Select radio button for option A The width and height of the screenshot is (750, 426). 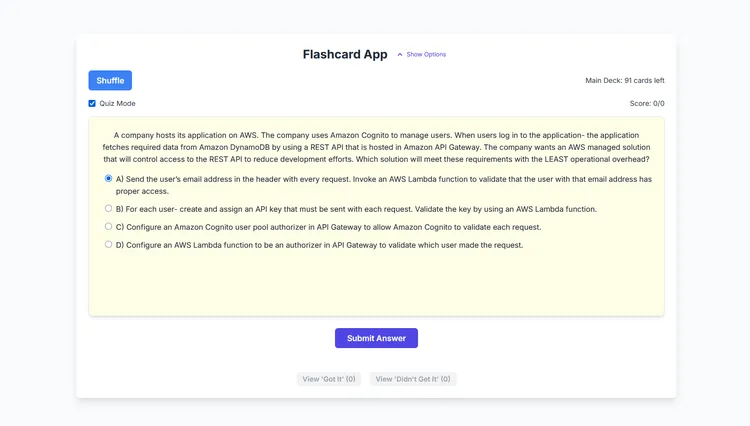click(109, 179)
